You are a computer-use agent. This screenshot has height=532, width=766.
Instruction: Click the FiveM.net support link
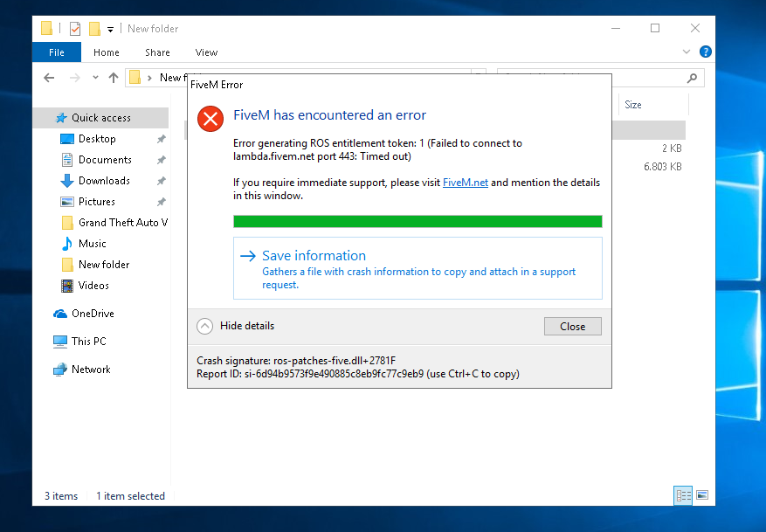click(465, 183)
